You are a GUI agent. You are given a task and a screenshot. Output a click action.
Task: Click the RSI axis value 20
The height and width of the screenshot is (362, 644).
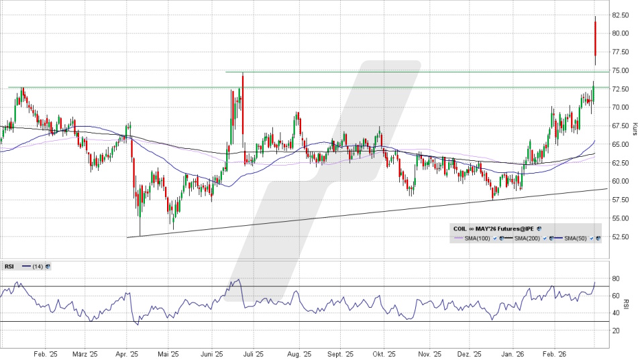point(616,330)
